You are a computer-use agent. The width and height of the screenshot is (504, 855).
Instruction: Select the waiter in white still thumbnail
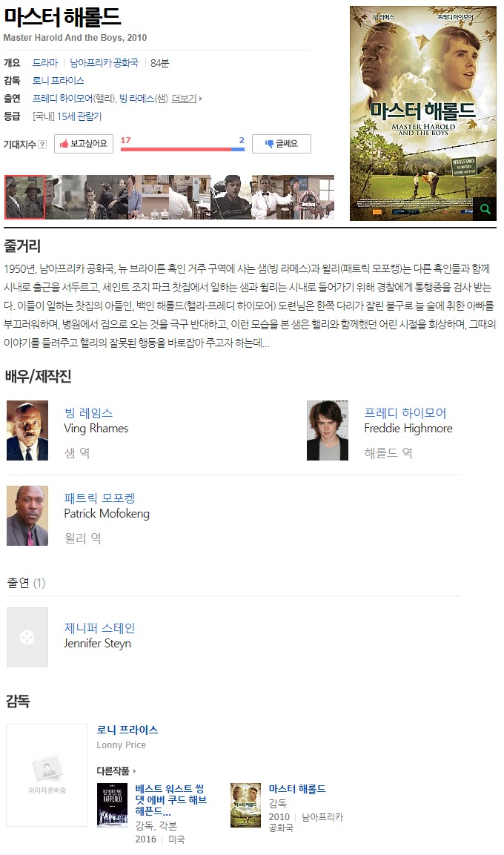pyautogui.click(x=272, y=197)
